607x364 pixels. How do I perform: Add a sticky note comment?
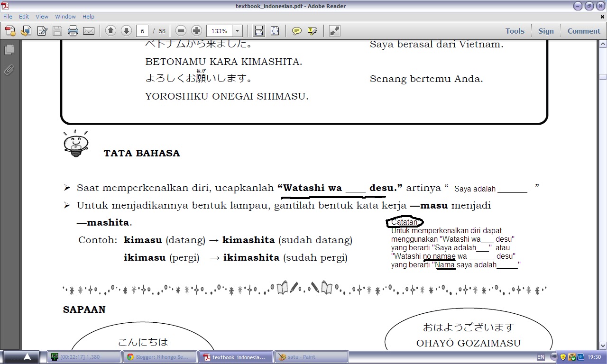point(297,31)
